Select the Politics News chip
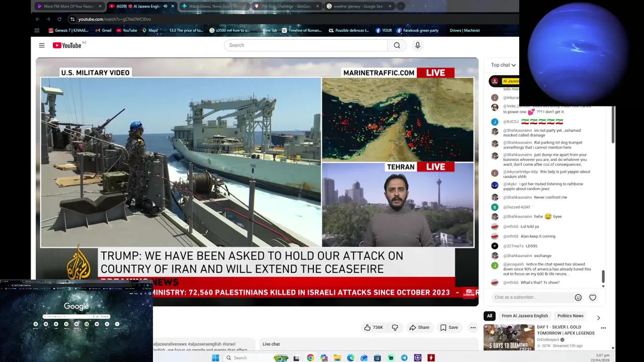Image resolution: width=644 pixels, height=362 pixels. pos(571,316)
